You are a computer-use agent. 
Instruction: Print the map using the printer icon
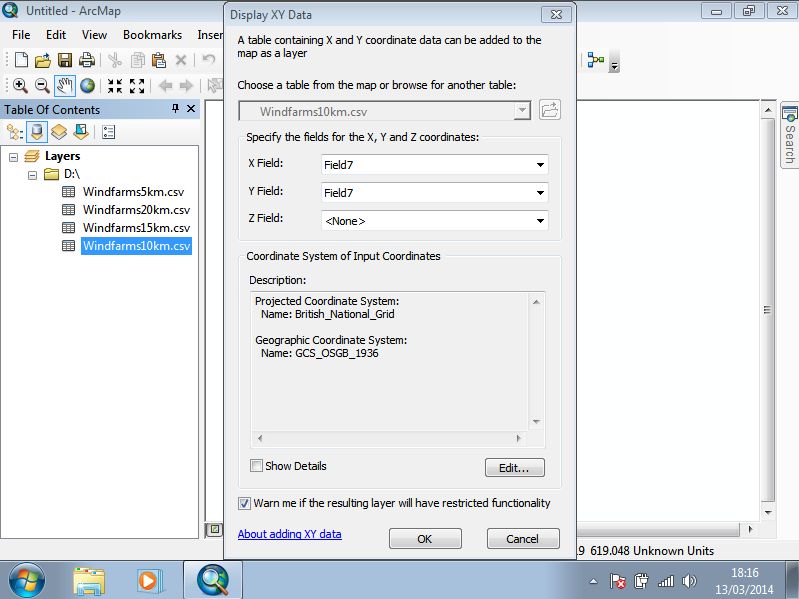87,60
